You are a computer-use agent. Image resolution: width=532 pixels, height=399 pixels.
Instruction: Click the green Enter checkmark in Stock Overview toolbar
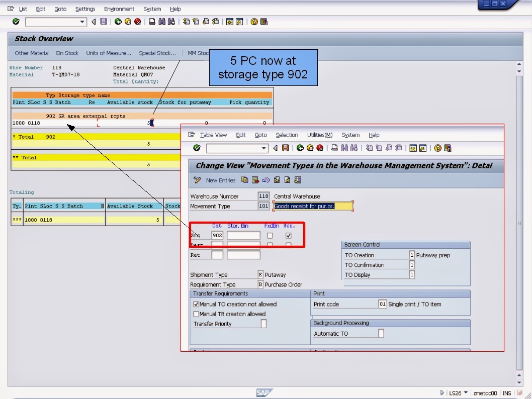click(x=16, y=22)
